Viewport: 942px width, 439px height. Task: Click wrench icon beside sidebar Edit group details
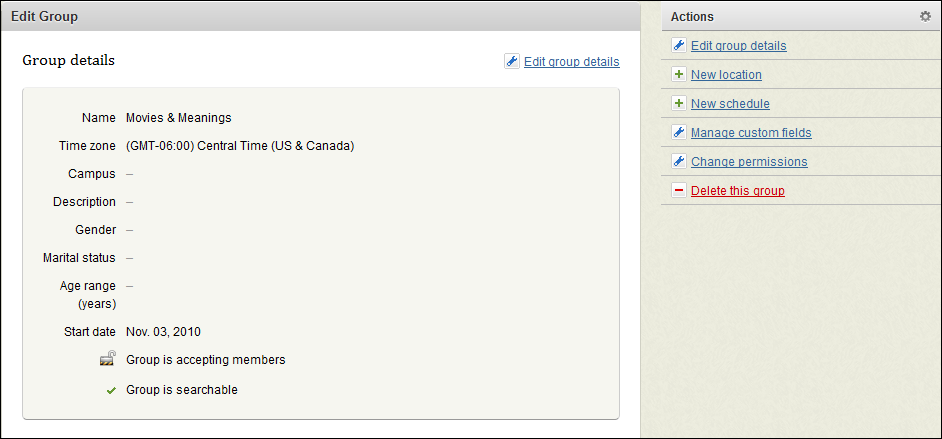[678, 46]
